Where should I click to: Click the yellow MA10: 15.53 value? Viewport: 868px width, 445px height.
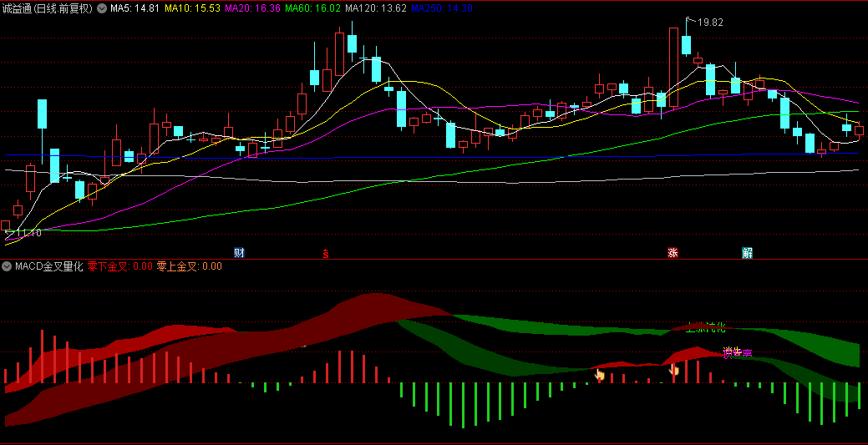[x=191, y=8]
